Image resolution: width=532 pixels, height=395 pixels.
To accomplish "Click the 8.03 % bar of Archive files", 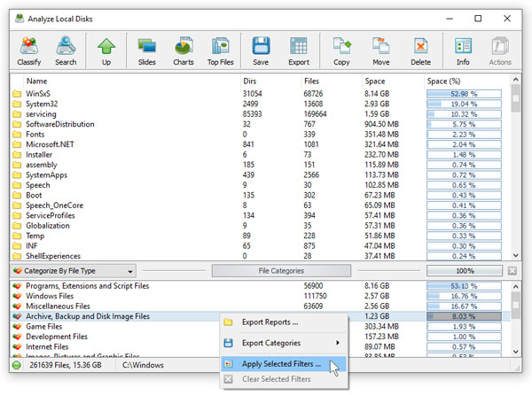I will pyautogui.click(x=464, y=316).
